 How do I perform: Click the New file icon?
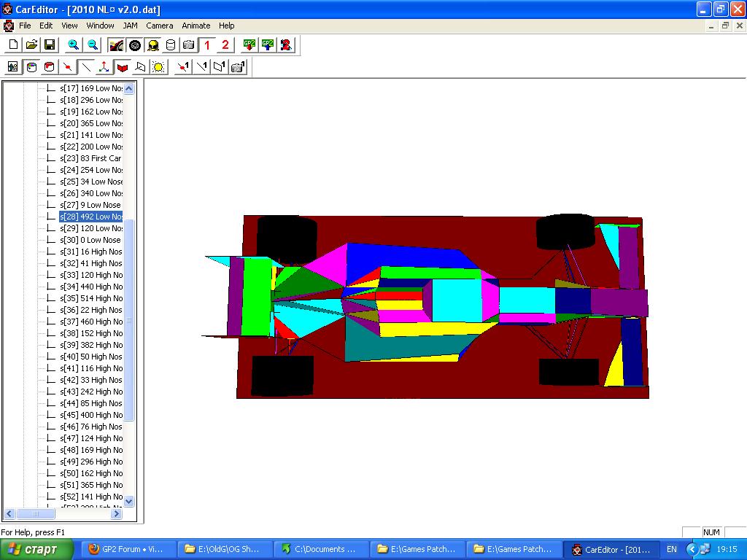pos(13,45)
